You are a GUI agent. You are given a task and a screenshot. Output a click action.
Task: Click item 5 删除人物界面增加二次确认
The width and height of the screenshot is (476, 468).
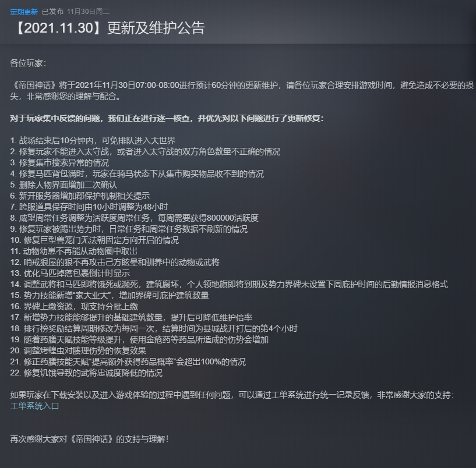[64, 185]
